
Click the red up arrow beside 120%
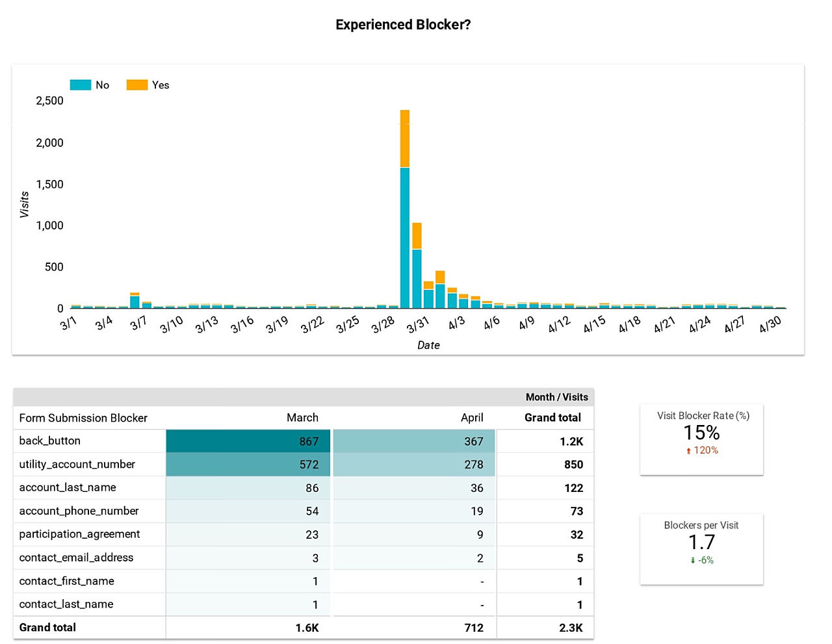click(688, 451)
